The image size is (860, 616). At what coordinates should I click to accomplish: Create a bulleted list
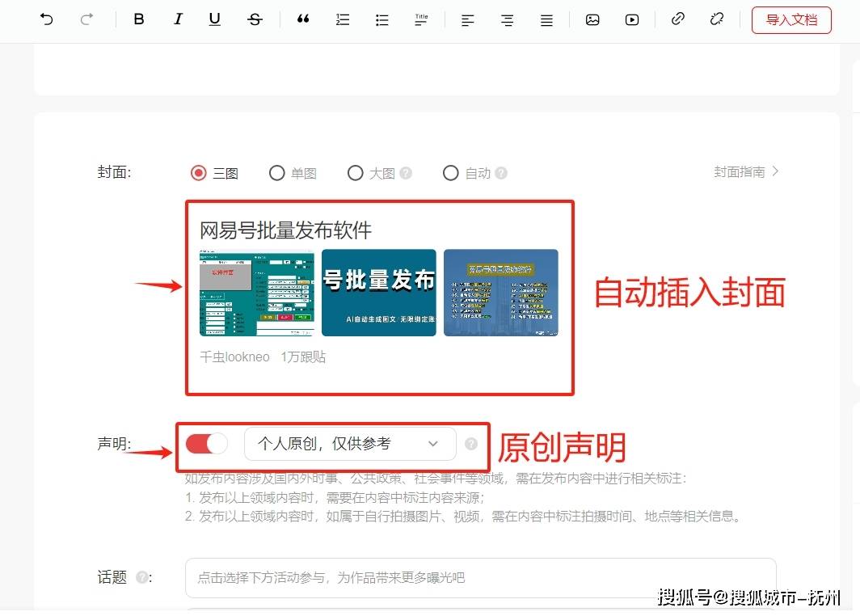click(382, 20)
